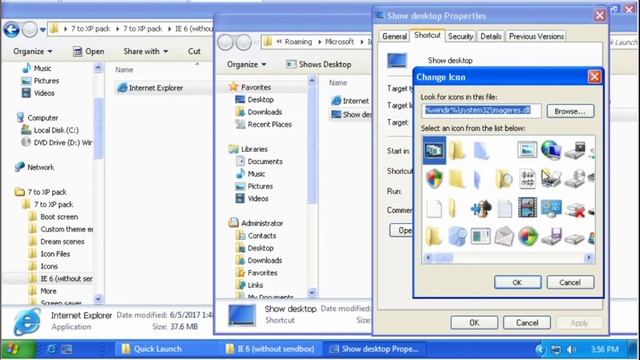Open Share with dropdown menu
The width and height of the screenshot is (640, 360).
click(146, 51)
